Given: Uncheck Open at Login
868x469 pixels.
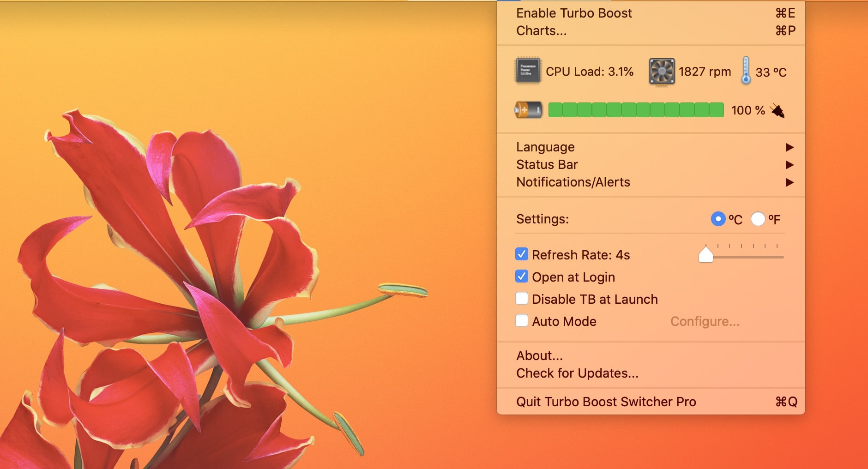Looking at the screenshot, I should pyautogui.click(x=522, y=277).
